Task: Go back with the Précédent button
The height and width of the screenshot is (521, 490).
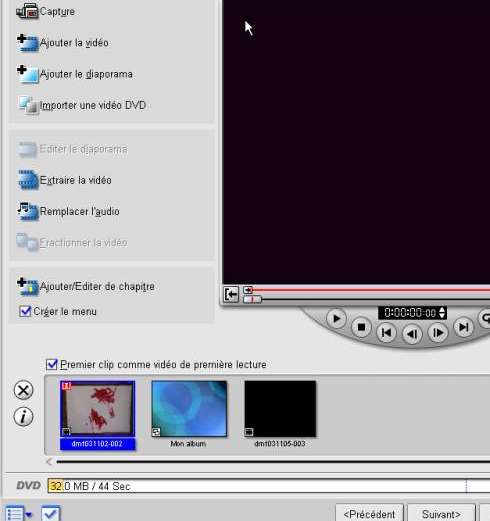Action: click(369, 514)
